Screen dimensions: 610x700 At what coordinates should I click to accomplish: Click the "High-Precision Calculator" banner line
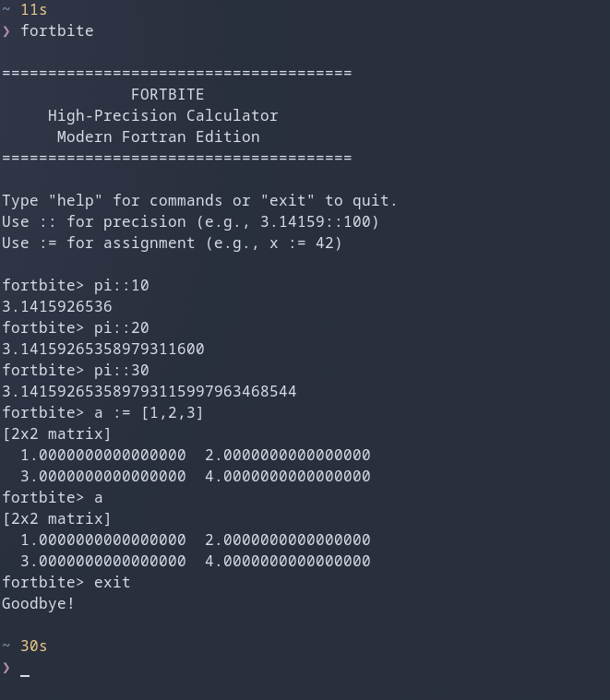click(162, 116)
